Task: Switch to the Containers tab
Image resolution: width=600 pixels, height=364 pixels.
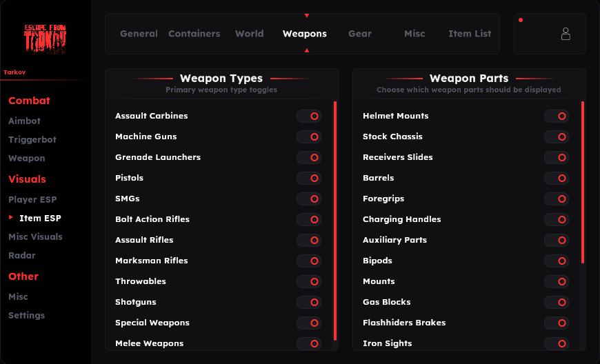Action: (194, 34)
